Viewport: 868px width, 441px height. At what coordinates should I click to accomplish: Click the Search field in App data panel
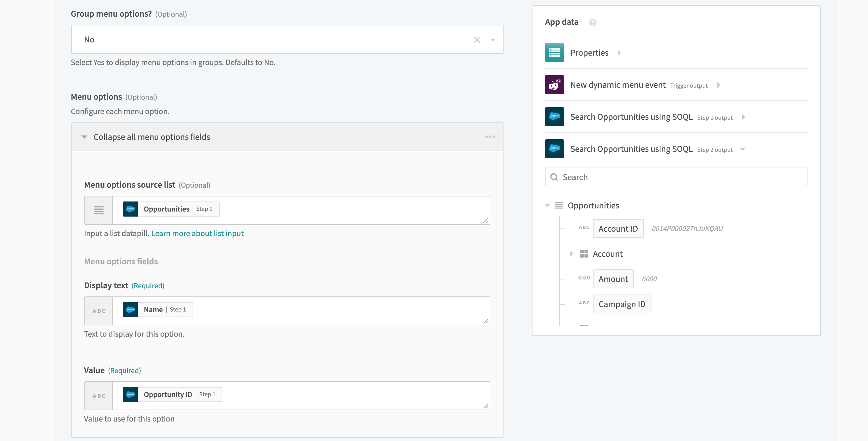coord(675,177)
